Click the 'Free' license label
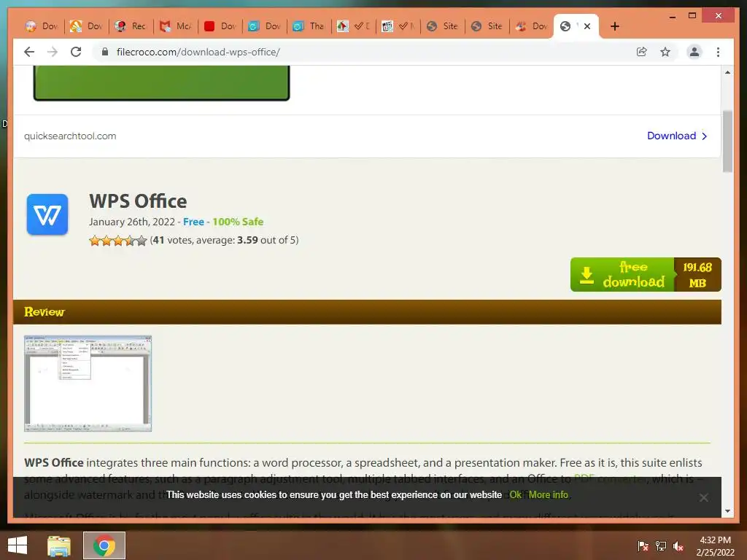Viewport: 747px width, 560px height. (x=193, y=222)
